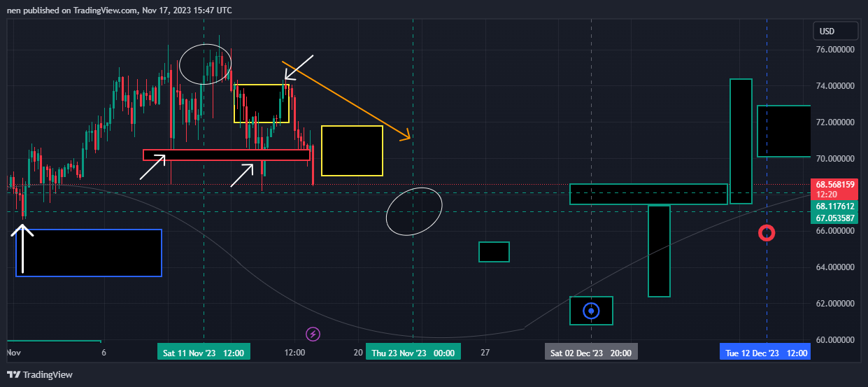
Task: Click the blue target circle marker
Action: tap(592, 311)
